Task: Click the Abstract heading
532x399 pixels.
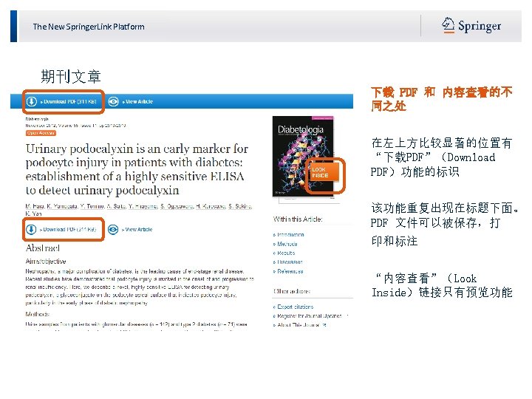Action: pyautogui.click(x=43, y=248)
